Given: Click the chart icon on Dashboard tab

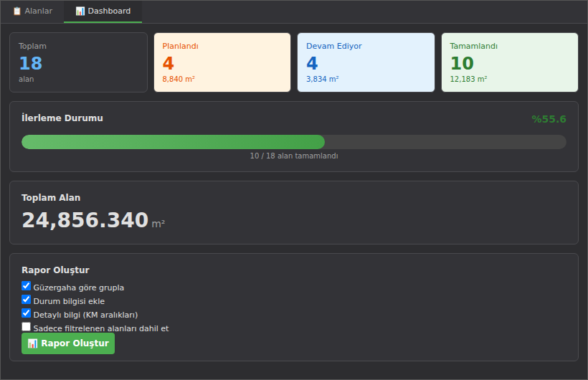Looking at the screenshot, I should tap(80, 11).
